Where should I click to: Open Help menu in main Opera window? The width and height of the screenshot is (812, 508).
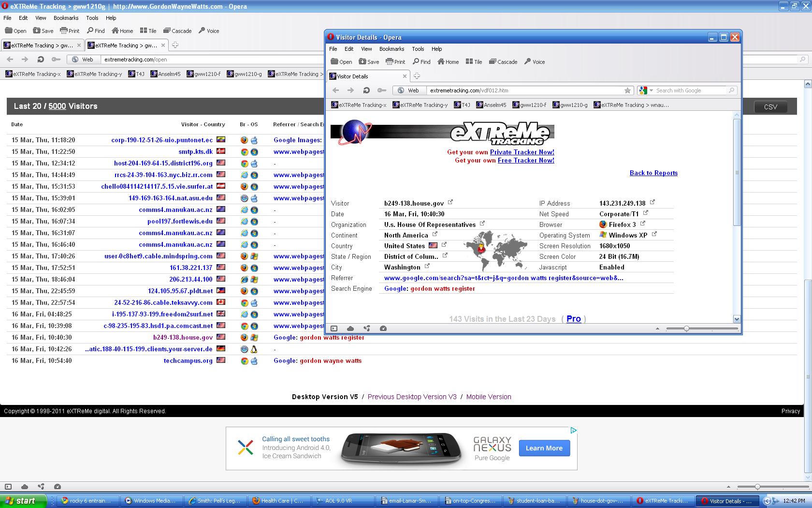click(111, 18)
